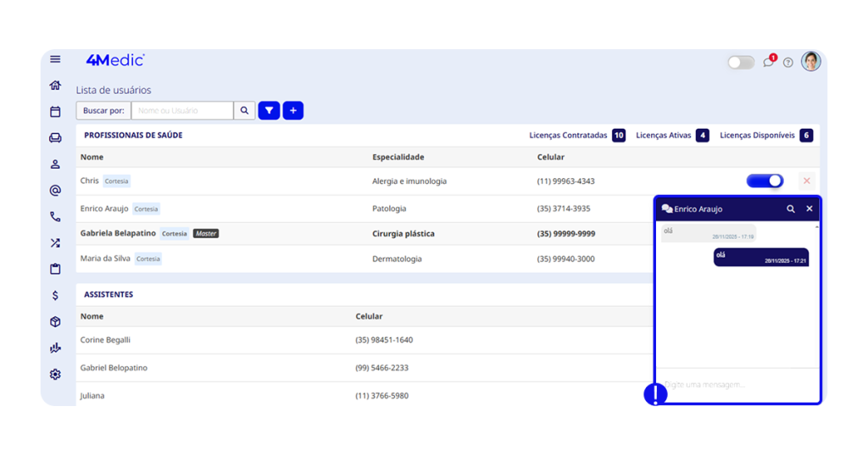Click the add user plus button
Viewport: 868px width, 456px height.
pyautogui.click(x=293, y=110)
